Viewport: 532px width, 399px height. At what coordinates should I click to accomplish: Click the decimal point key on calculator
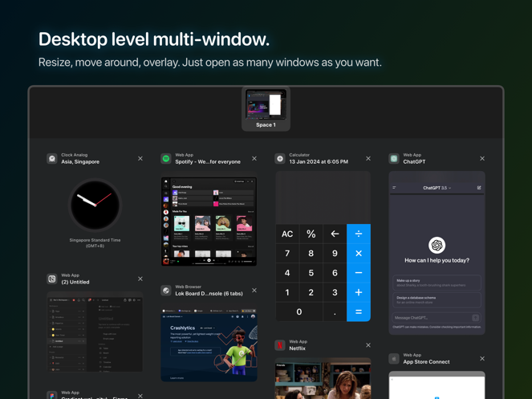click(x=335, y=311)
